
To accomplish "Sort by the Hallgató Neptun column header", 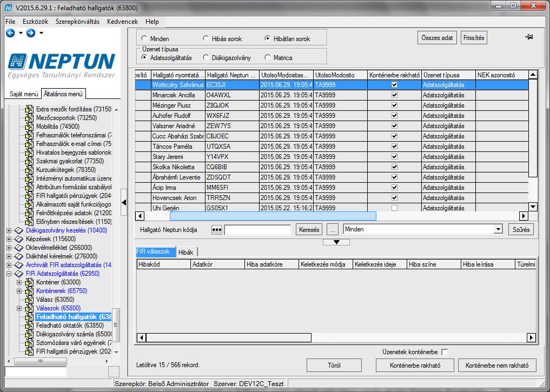I will point(232,75).
